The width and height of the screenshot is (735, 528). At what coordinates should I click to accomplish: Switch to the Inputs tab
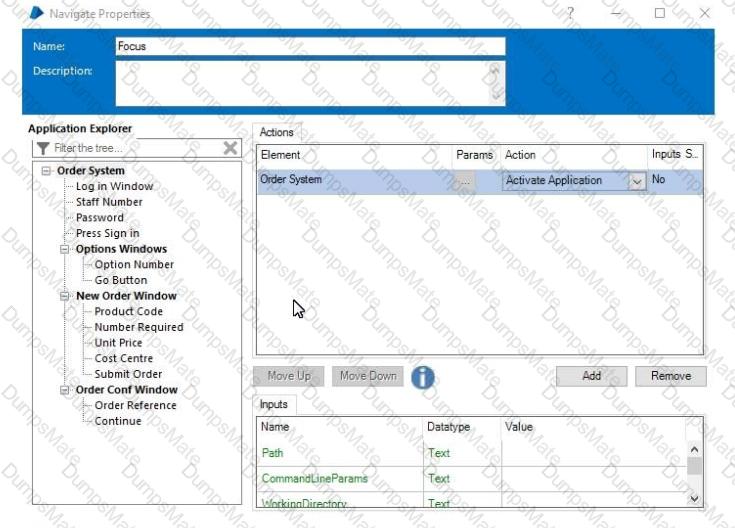(x=274, y=404)
